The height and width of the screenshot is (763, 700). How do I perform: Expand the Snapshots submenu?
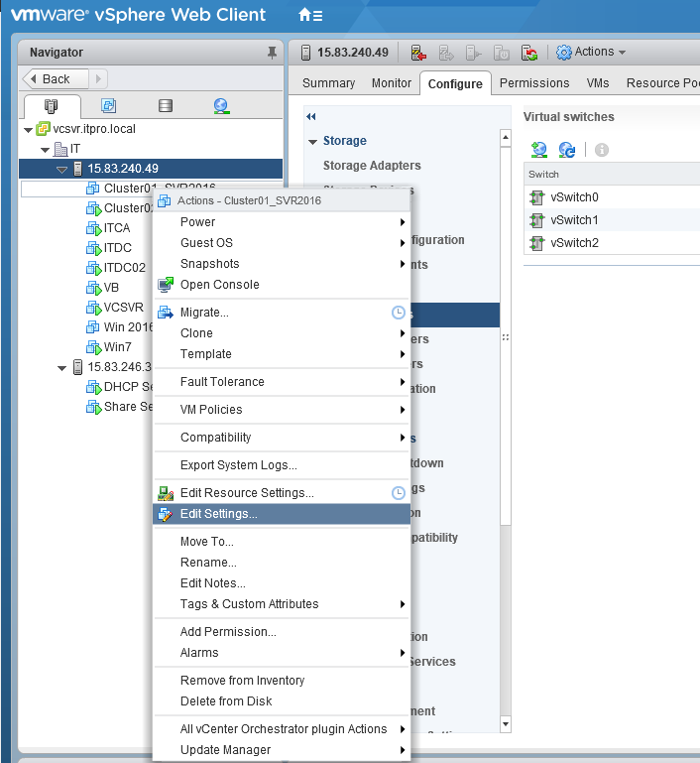tap(282, 264)
